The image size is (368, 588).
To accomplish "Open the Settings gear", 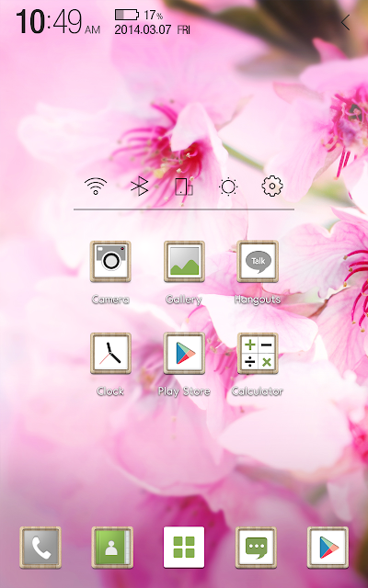I will tap(272, 187).
